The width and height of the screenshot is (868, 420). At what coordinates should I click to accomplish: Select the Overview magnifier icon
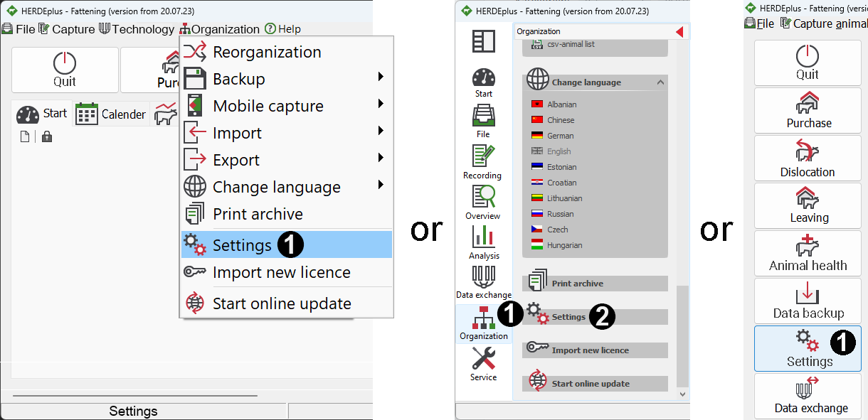(482, 202)
